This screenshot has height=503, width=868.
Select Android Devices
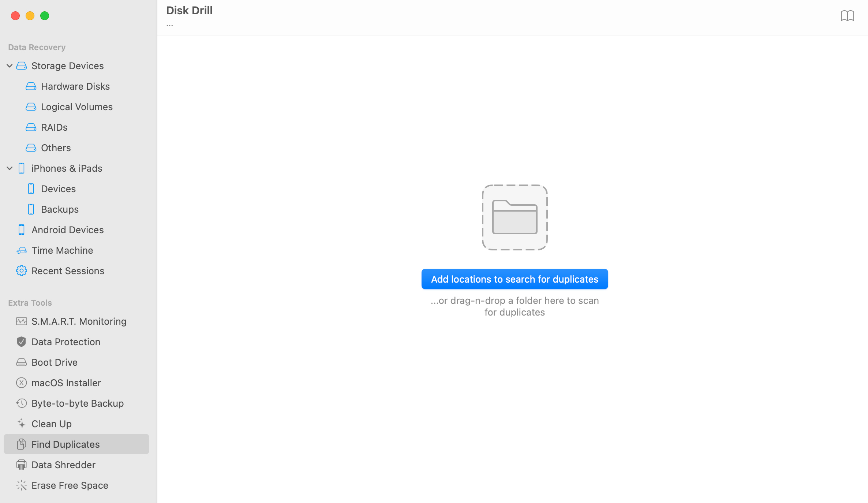pyautogui.click(x=67, y=230)
